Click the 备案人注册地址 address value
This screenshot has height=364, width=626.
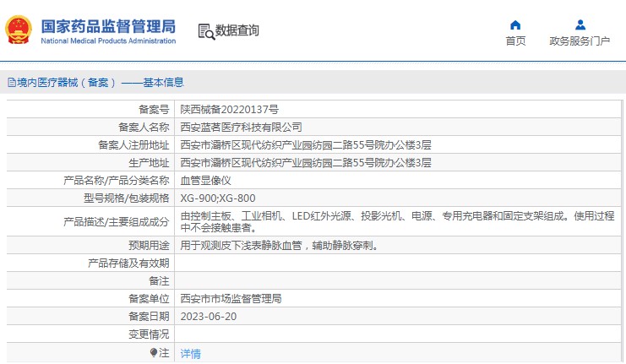pyautogui.click(x=306, y=145)
